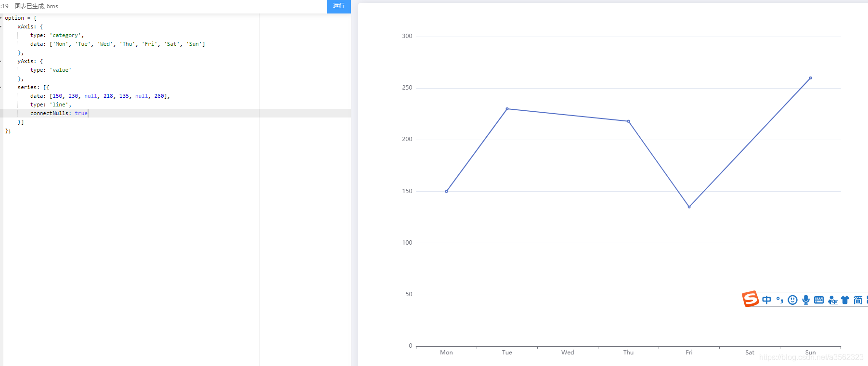Click the user account icon in IME bar
The width and height of the screenshot is (868, 366).
pos(833,300)
